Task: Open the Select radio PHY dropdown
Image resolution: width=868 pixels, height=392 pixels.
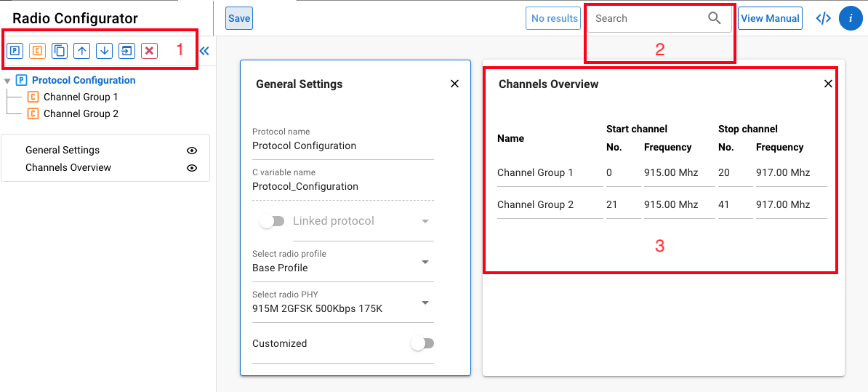Action: [x=425, y=303]
